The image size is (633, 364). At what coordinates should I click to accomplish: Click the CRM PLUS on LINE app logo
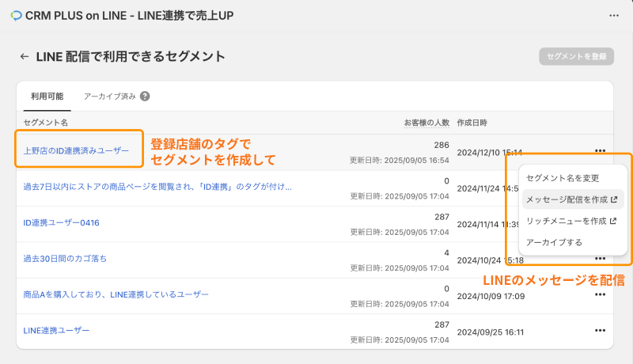click(x=16, y=16)
